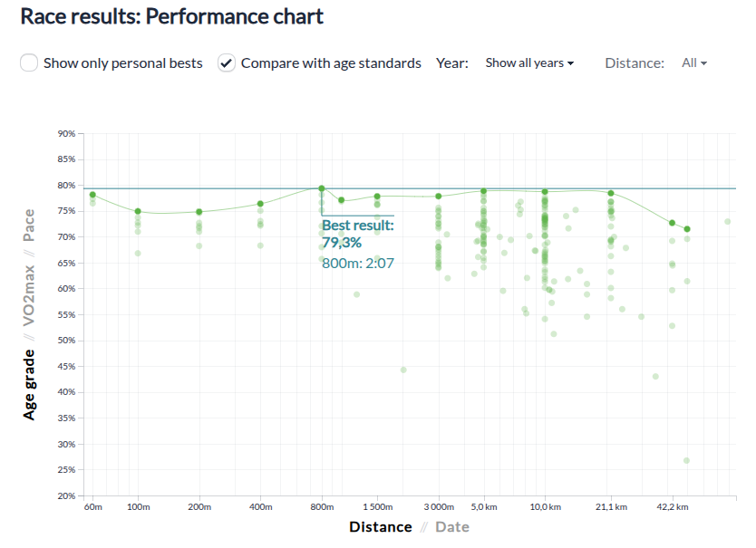Select the 10,0 km personal best point

point(545,192)
